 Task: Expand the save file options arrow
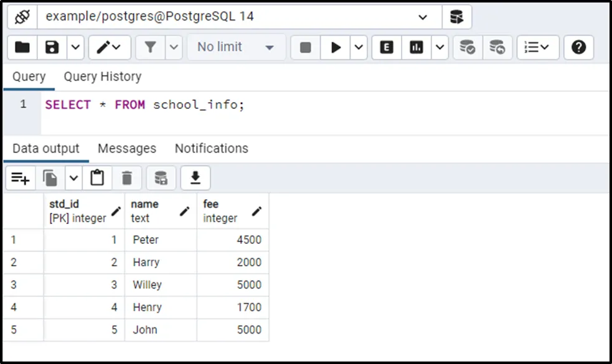[75, 47]
